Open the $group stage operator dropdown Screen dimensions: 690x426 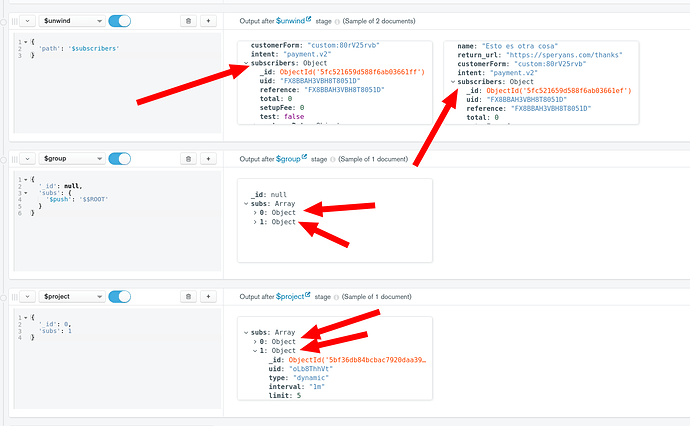point(70,158)
